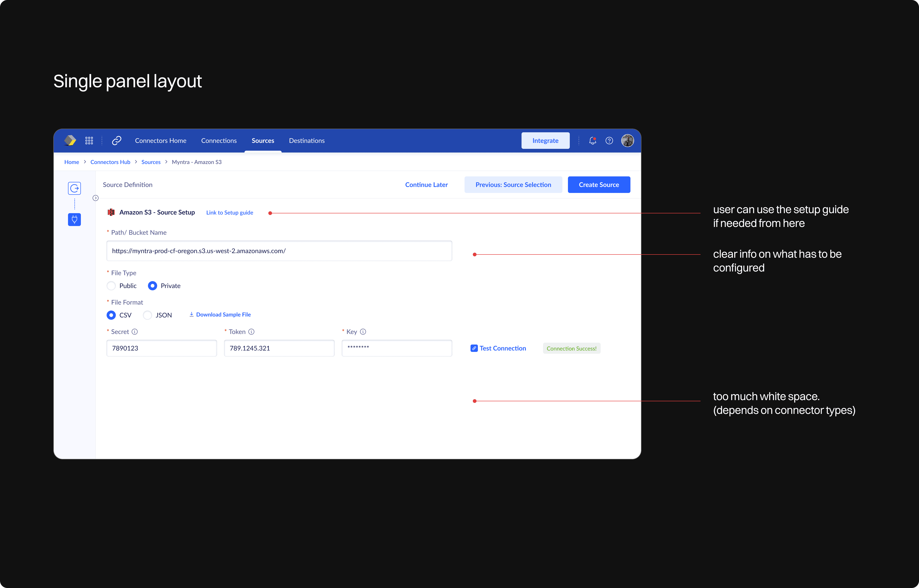
Task: Click the Create Source button
Action: [x=598, y=185]
